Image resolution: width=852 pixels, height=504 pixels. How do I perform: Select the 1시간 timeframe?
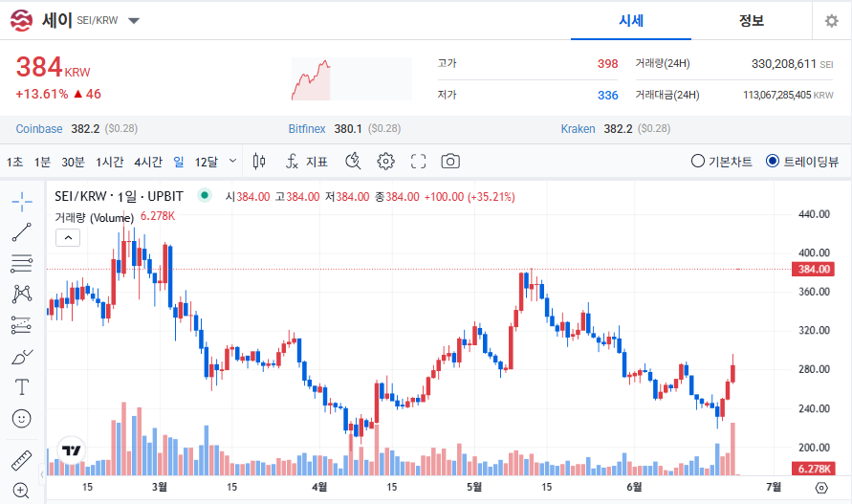click(x=110, y=162)
